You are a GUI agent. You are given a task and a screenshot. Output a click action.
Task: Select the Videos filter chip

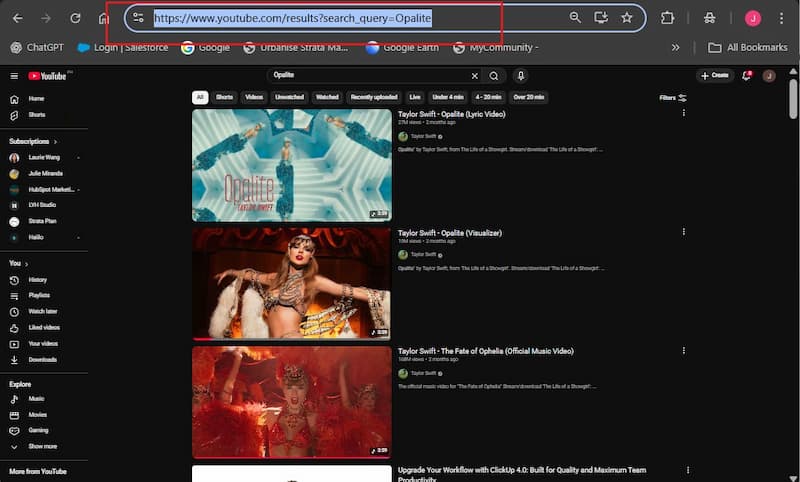pos(254,97)
